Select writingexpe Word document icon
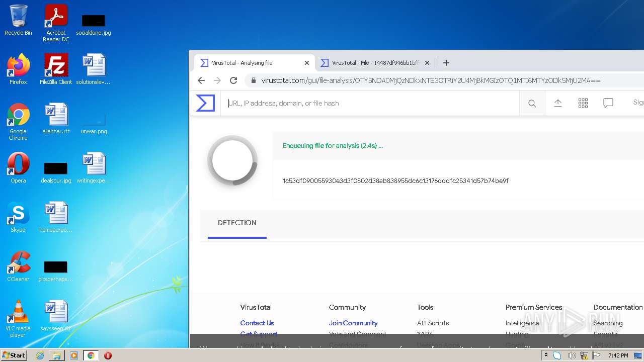 tap(94, 168)
